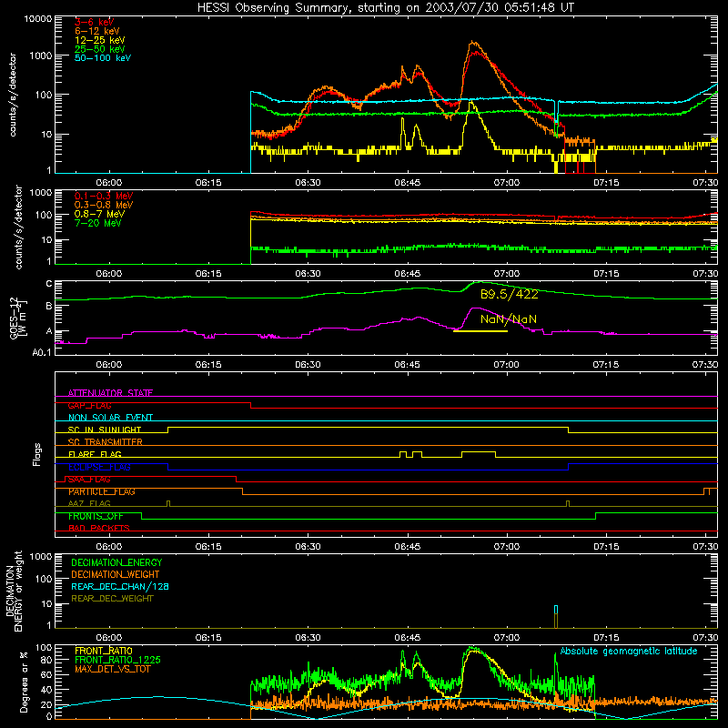Click the REAR_DEC_WEIGHT legend label

[x=112, y=599]
